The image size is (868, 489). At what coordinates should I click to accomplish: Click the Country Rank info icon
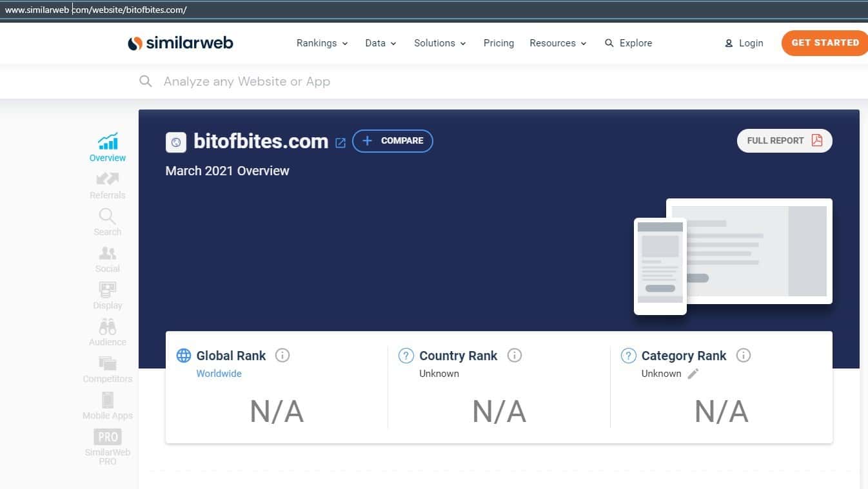pos(514,355)
